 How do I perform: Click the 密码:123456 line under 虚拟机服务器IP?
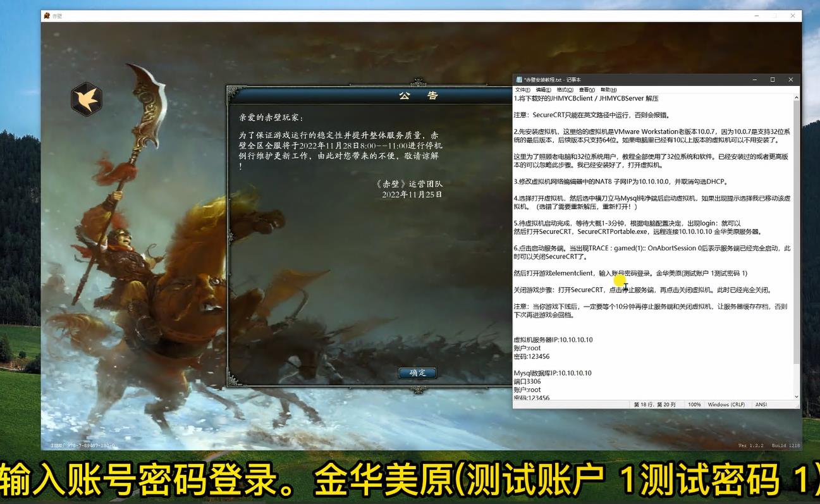(x=532, y=357)
